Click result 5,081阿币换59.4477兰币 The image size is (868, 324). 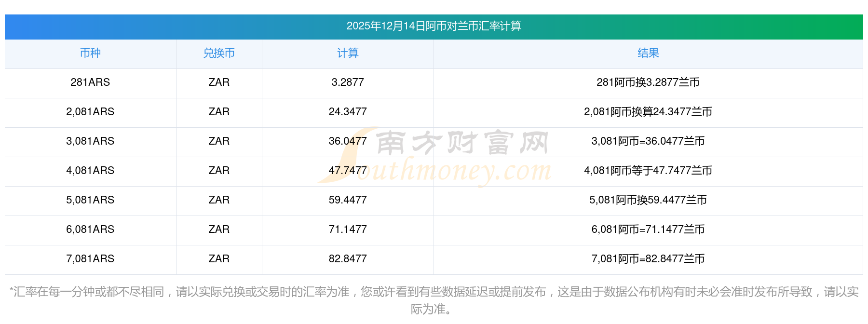(x=648, y=200)
